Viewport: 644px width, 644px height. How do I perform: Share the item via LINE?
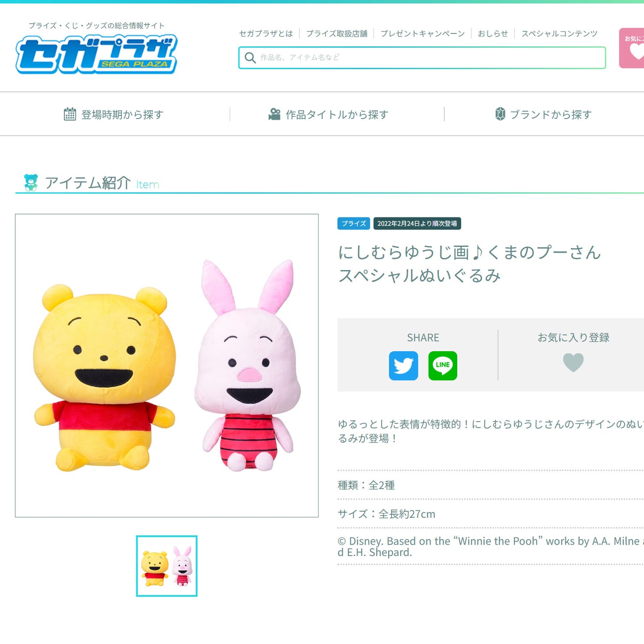coord(443,366)
